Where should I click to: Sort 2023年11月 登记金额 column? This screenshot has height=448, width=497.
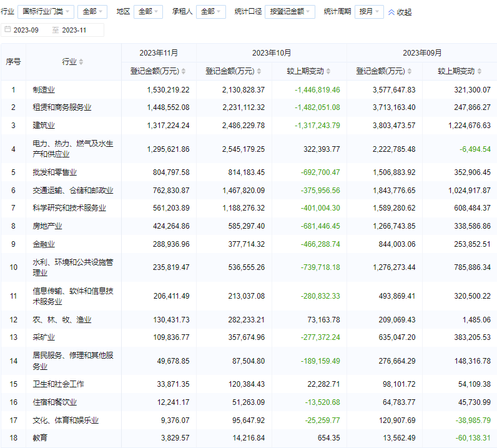(x=184, y=71)
